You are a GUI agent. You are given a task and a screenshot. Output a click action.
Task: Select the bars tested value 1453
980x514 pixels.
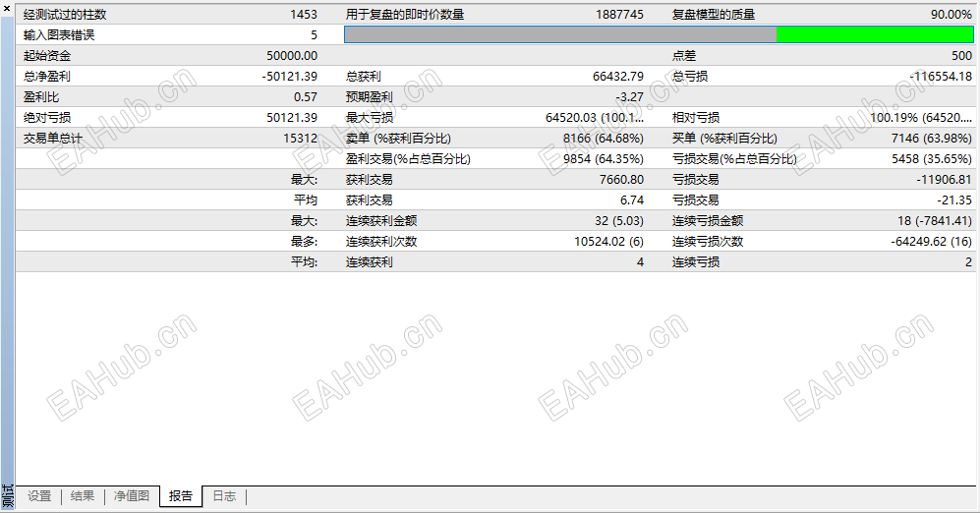[304, 15]
